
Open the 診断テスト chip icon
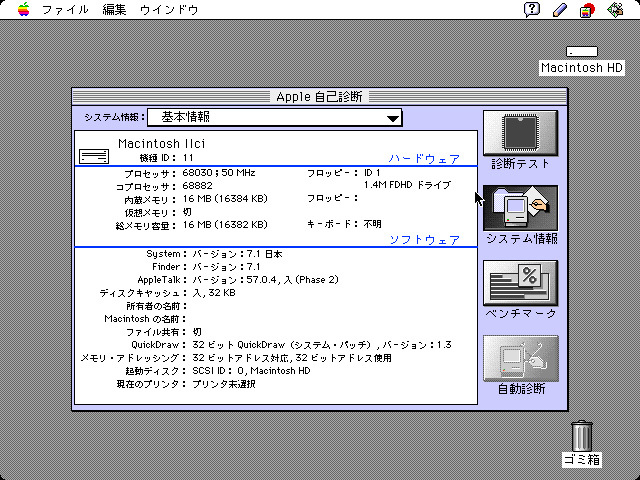[520, 133]
